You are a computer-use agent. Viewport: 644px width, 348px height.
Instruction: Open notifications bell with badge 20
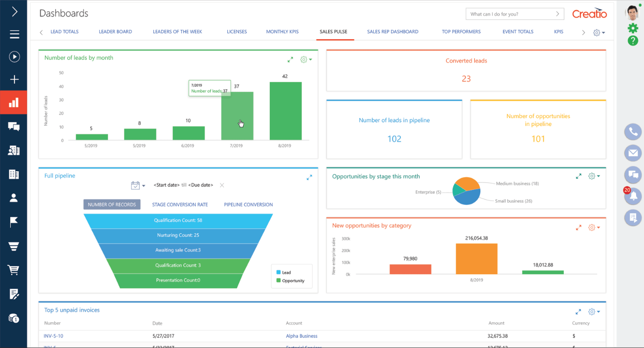tap(633, 196)
